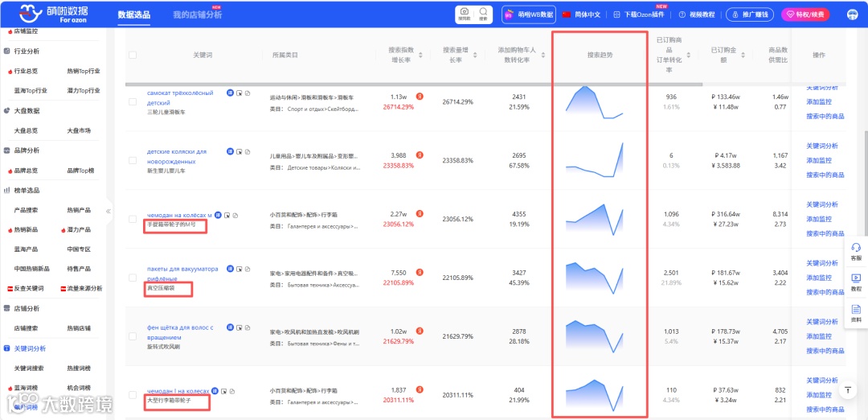Open 热搜词榜 in the sidebar
This screenshot has width=868, height=420.
pos(79,368)
